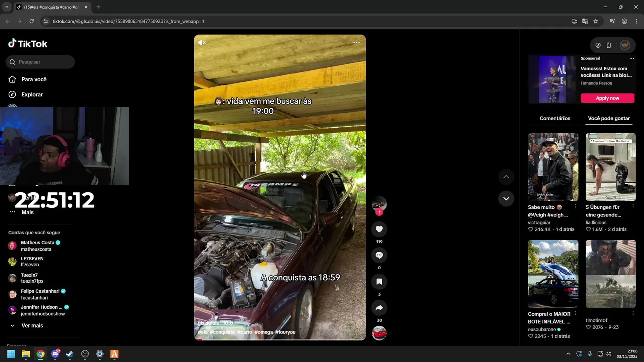Go to next video arrow
This screenshot has height=362, width=644.
tap(506, 199)
